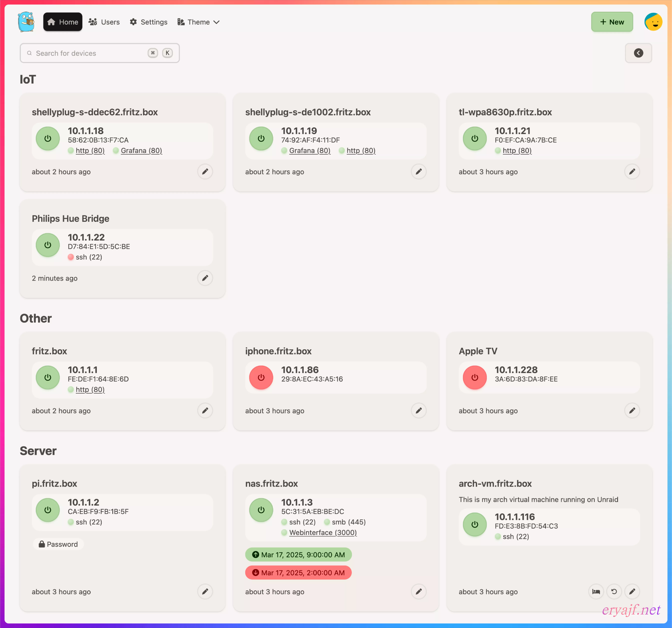The width and height of the screenshot is (672, 628).
Task: Edit the Philips Hue Bridge device
Action: click(x=205, y=278)
